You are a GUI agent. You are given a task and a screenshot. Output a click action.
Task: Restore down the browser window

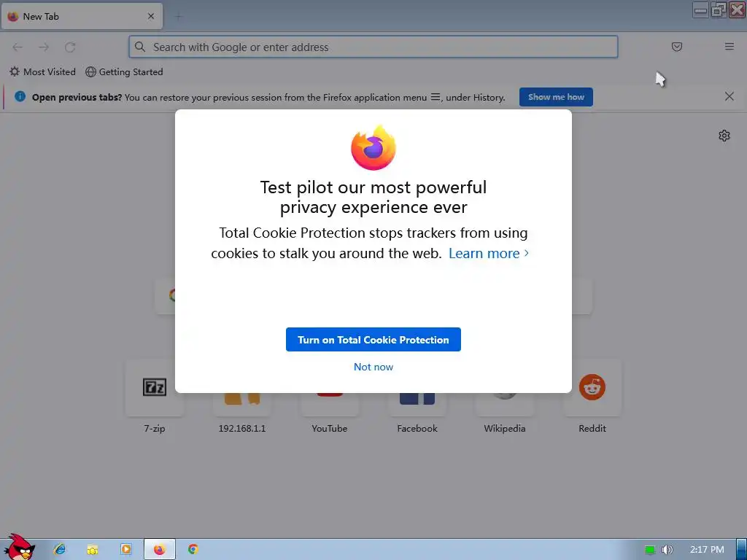719,9
